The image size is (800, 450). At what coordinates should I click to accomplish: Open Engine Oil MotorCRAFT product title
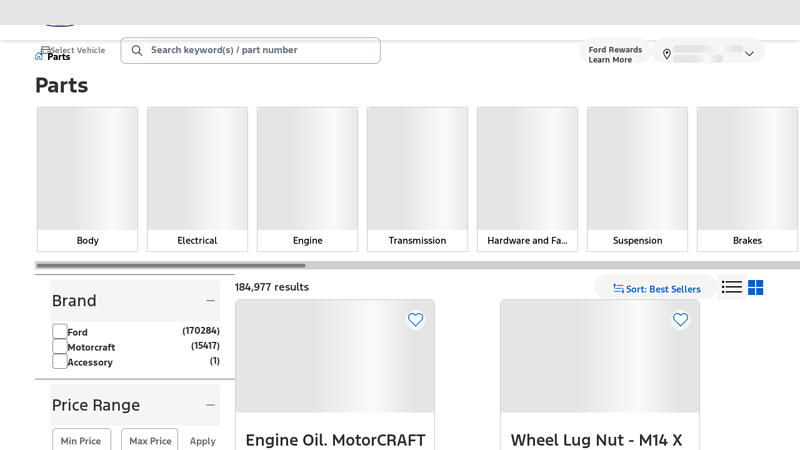click(335, 440)
